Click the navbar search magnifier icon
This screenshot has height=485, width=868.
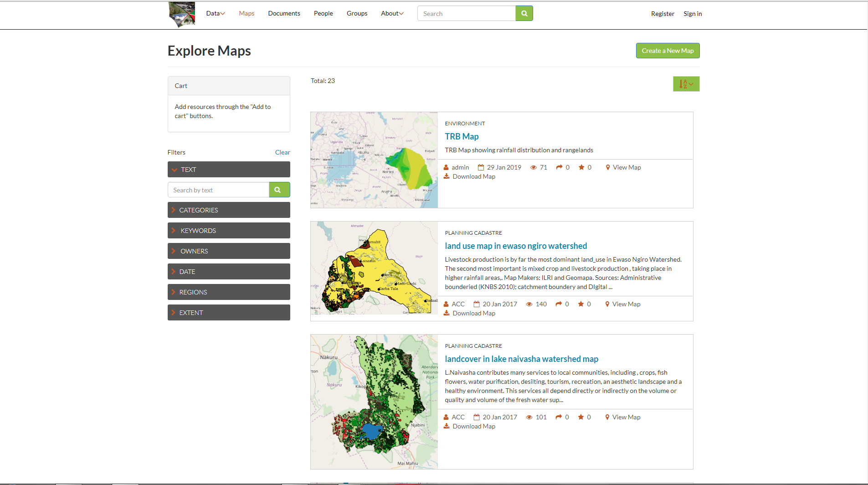(x=524, y=13)
